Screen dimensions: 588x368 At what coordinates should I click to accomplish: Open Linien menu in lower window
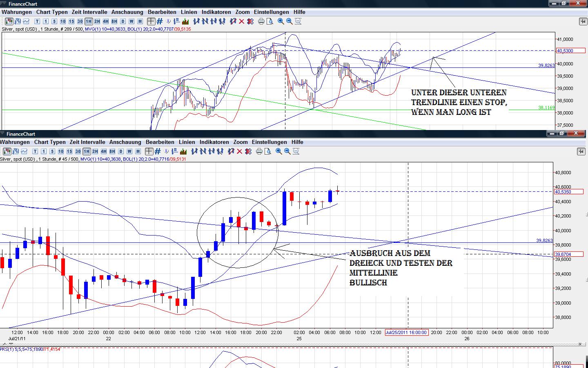pos(187,142)
